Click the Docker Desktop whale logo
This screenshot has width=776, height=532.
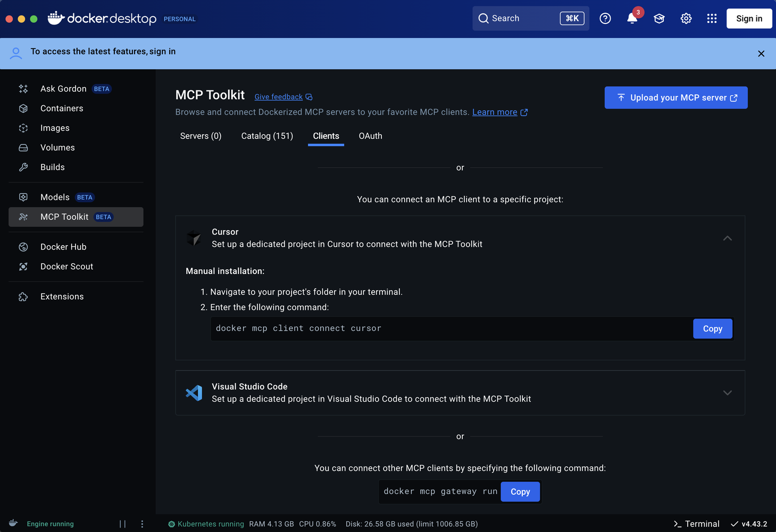coord(56,18)
